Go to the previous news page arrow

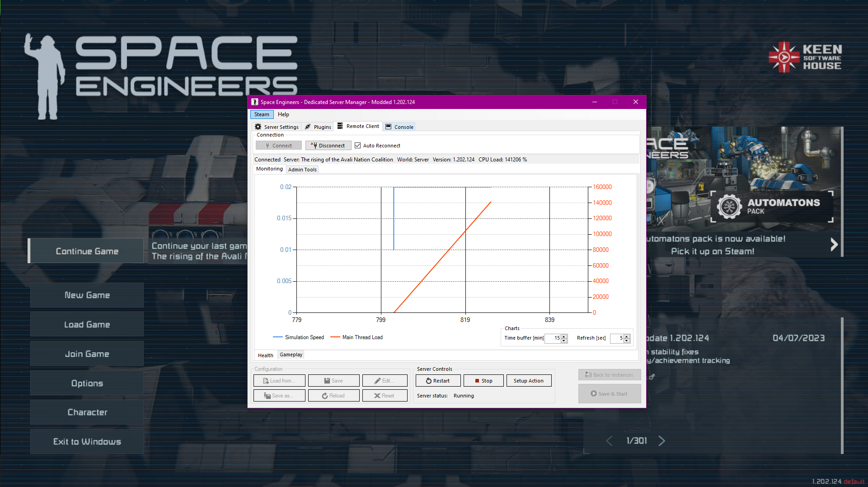point(609,441)
